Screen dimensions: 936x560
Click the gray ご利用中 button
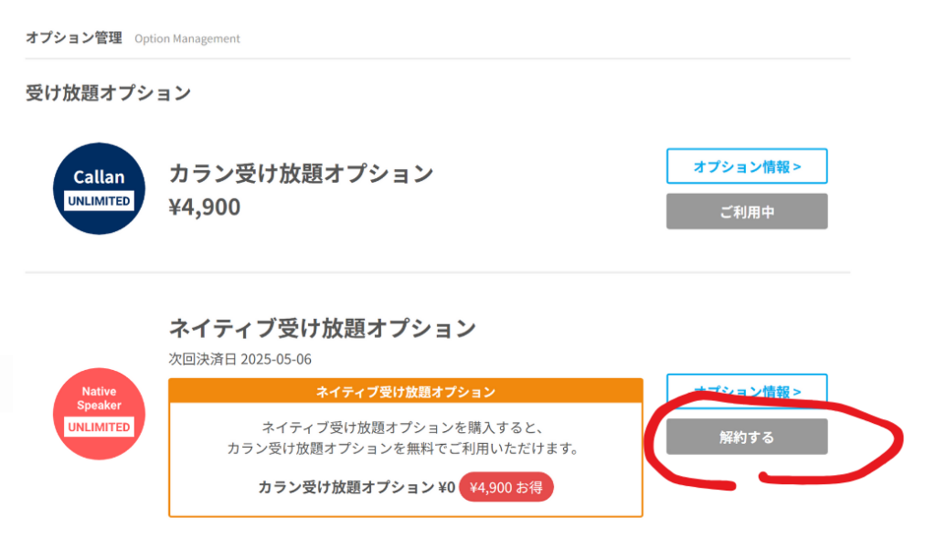tap(747, 212)
